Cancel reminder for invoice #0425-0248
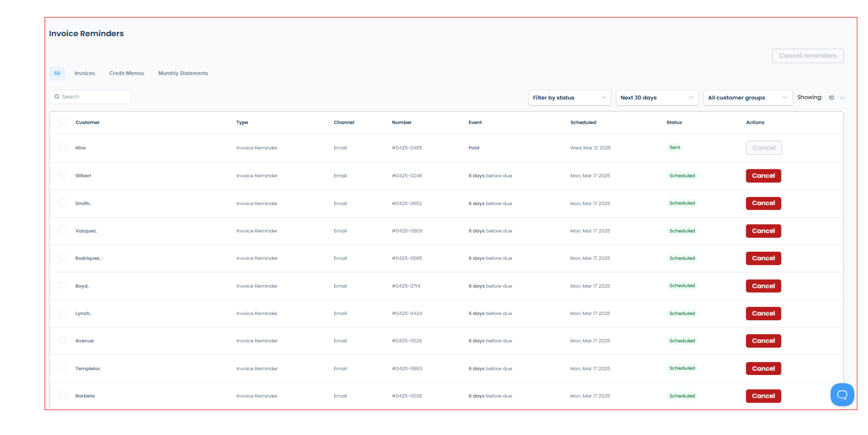This screenshot has height=435, width=868. tap(763, 176)
